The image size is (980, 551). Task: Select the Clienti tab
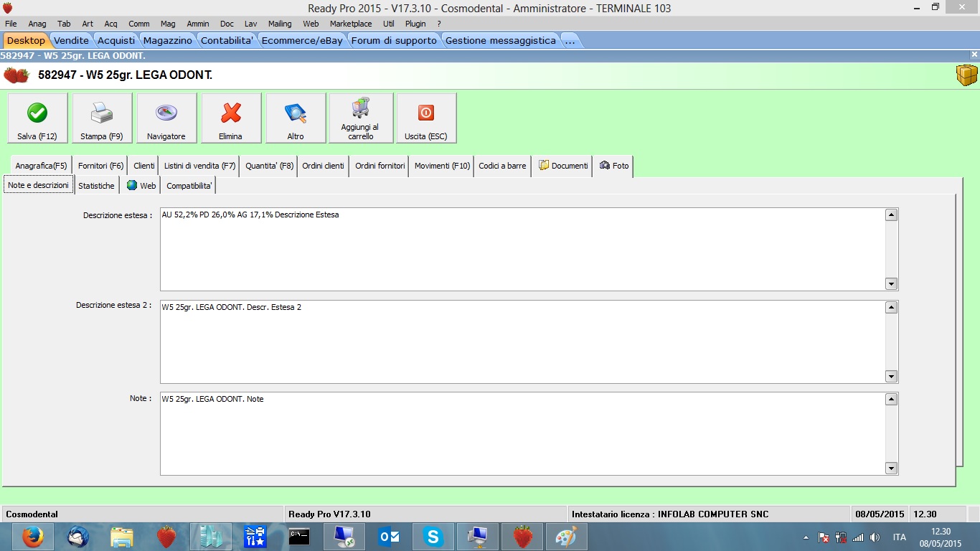coord(144,166)
